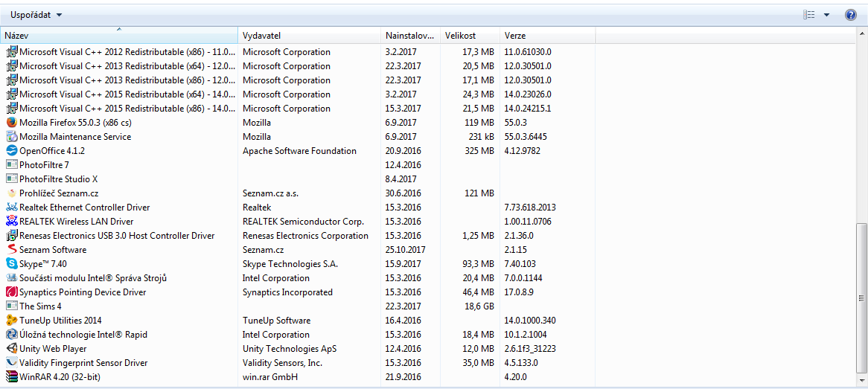
Task: Select the Skype 7.40 icon
Action: pyautogui.click(x=11, y=264)
